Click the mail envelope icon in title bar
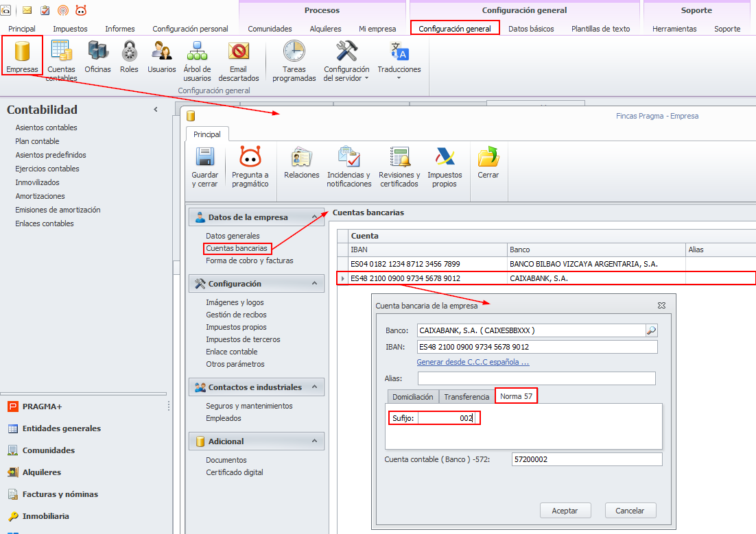The width and height of the screenshot is (756, 534). click(27, 10)
